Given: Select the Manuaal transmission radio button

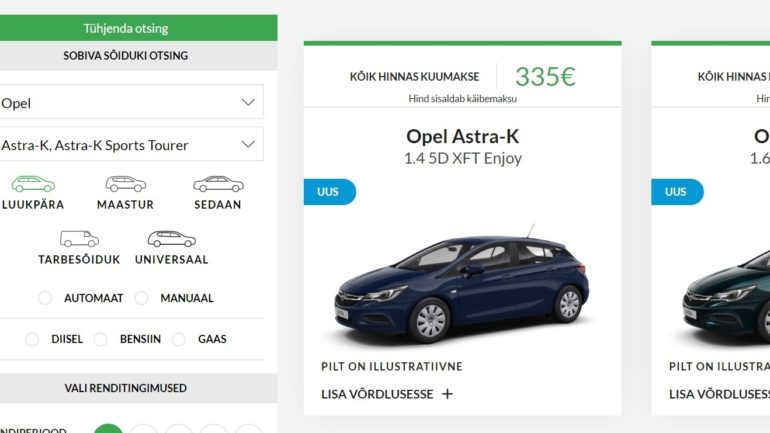Looking at the screenshot, I should click(141, 298).
